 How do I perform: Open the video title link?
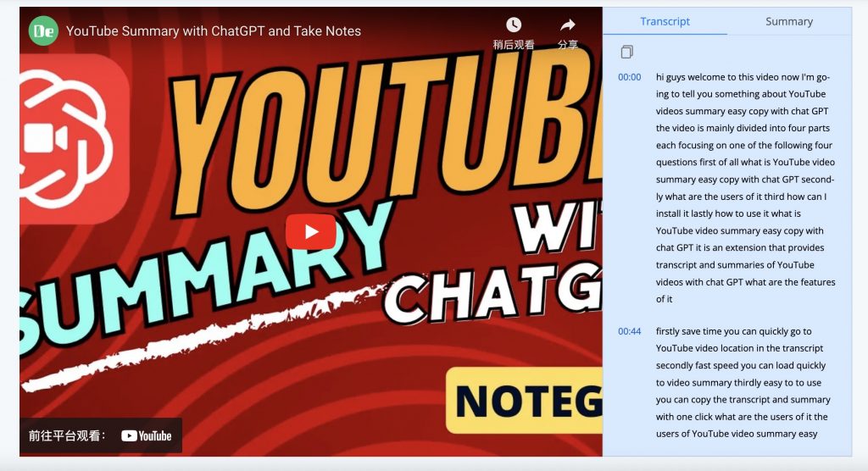[213, 31]
